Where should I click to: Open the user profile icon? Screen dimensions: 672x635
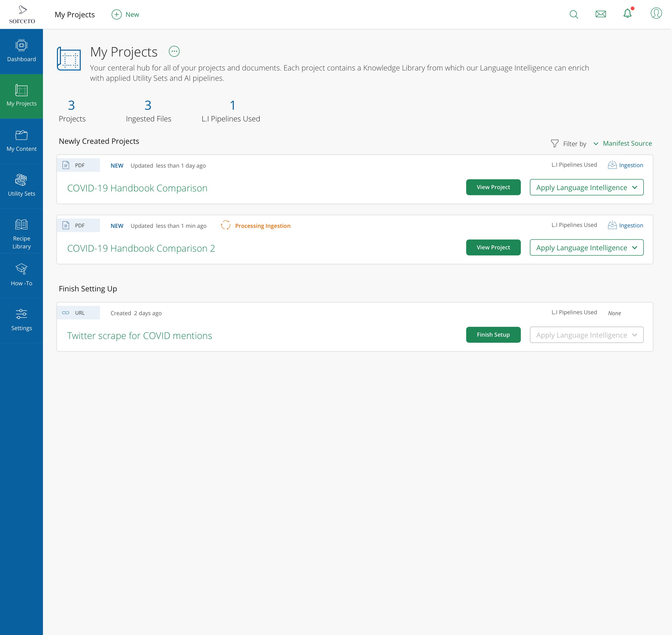click(656, 13)
